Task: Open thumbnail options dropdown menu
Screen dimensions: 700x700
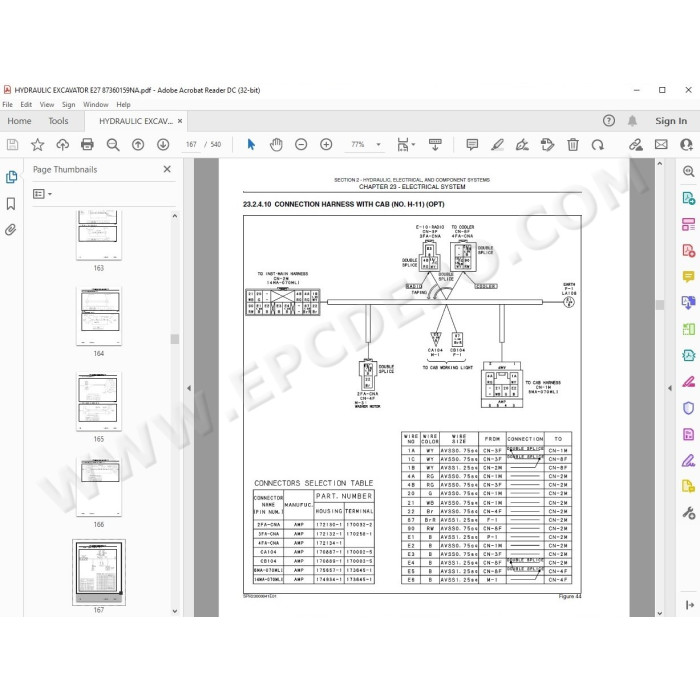Action: click(x=42, y=194)
